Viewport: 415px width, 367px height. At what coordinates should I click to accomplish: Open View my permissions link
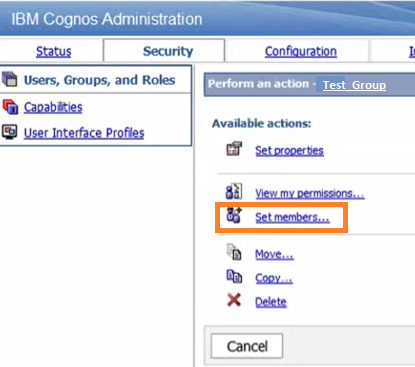point(310,193)
